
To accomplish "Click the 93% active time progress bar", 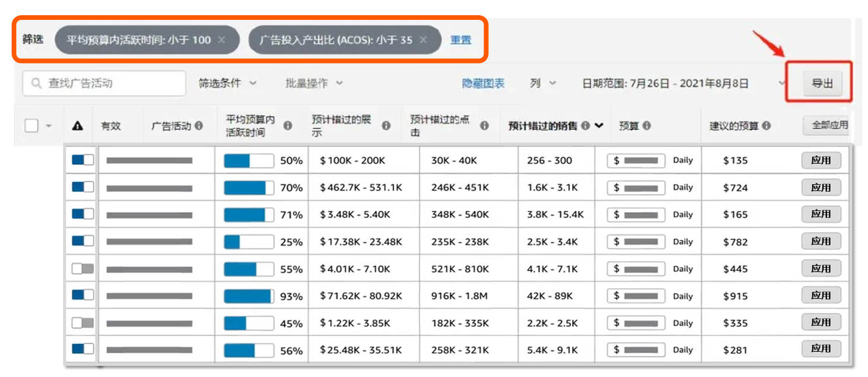I will 248,296.
